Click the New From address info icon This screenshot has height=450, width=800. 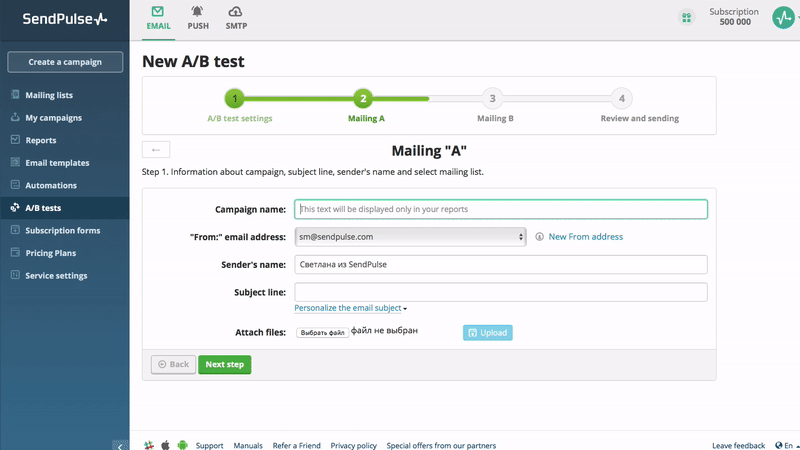pos(539,237)
